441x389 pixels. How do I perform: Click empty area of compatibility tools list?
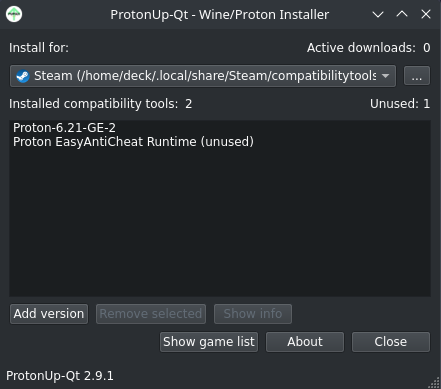pyautogui.click(x=220, y=223)
